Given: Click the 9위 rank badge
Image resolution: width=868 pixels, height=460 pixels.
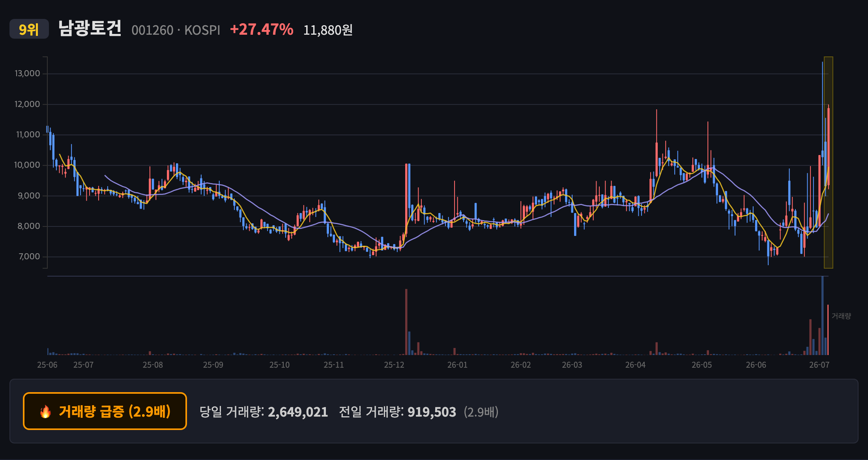Looking at the screenshot, I should point(29,29).
